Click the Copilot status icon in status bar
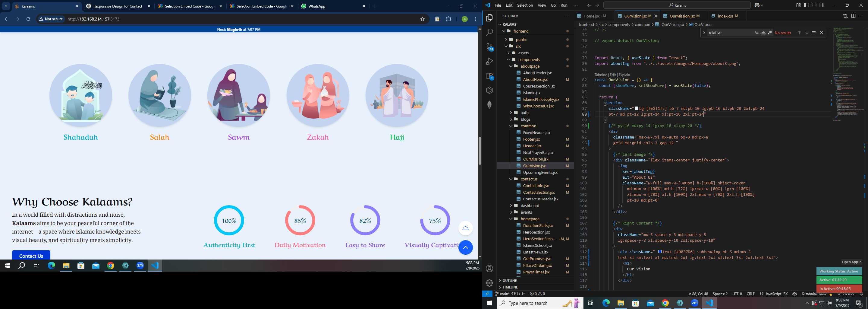Viewport: 868px width, 309px height. click(x=794, y=294)
